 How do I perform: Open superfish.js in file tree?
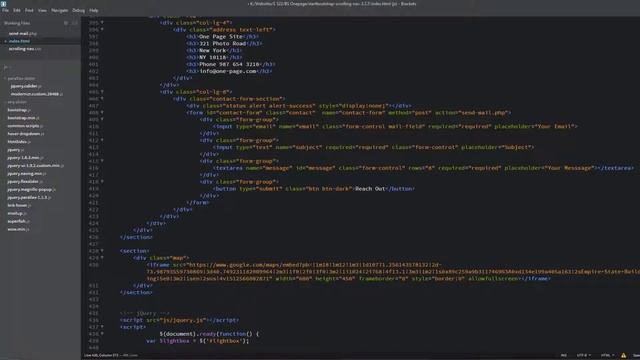[18, 221]
